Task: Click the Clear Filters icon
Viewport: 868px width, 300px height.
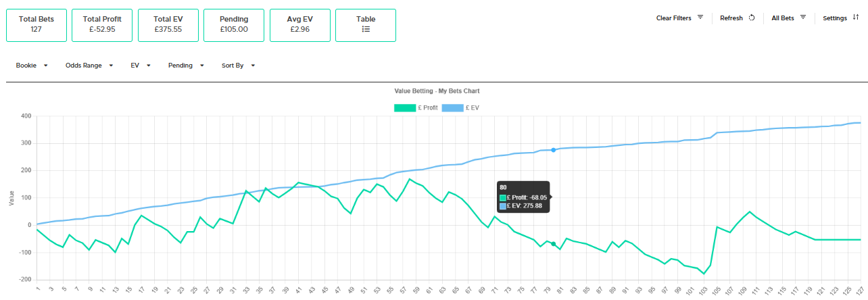Action: (700, 18)
